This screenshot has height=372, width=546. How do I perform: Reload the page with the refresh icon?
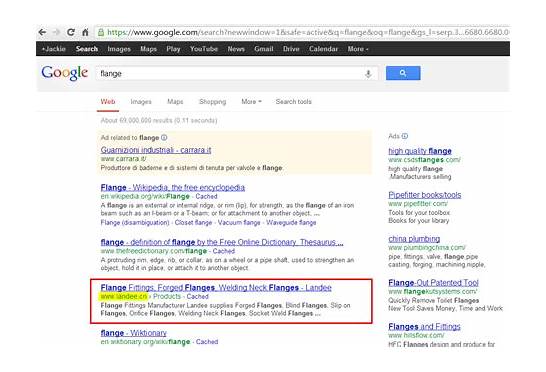(71, 32)
